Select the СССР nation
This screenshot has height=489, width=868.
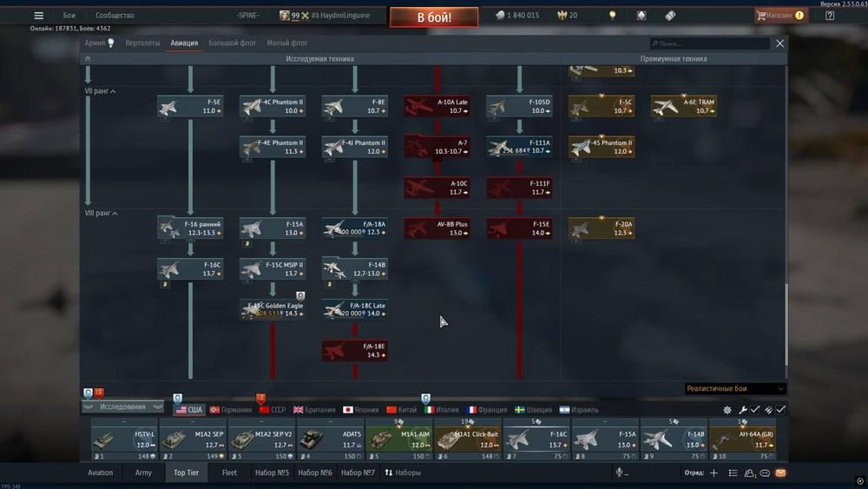[x=273, y=410]
